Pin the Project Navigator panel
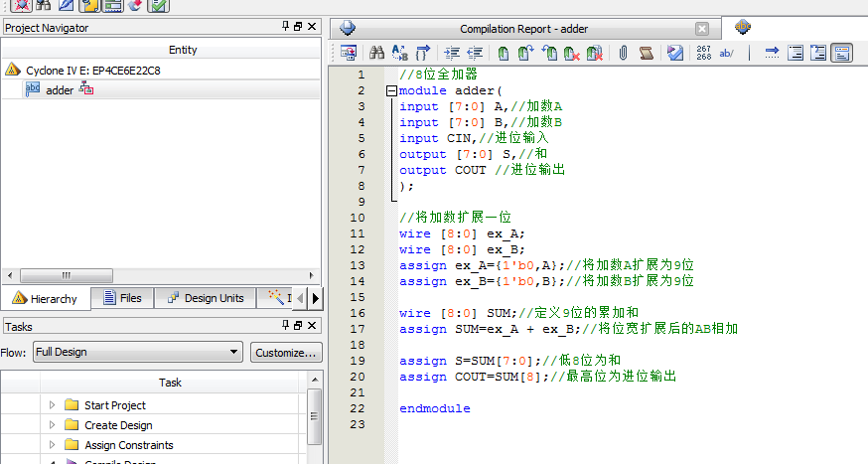 click(287, 27)
